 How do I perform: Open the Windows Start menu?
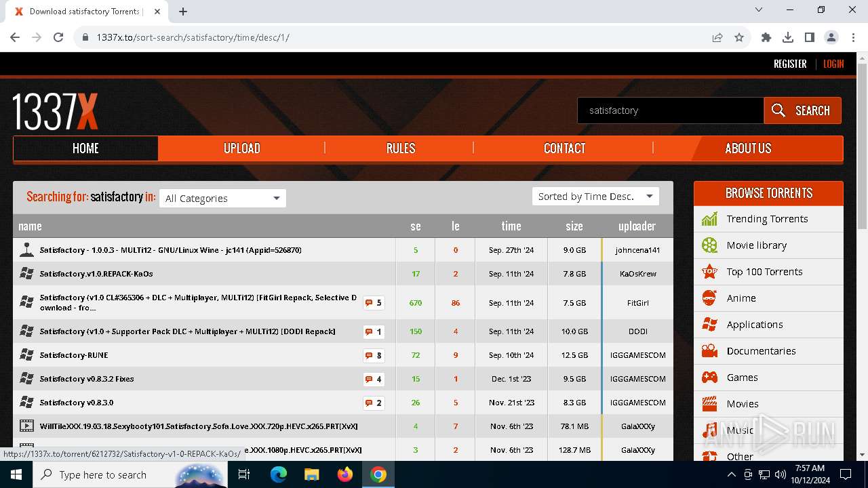click(x=16, y=474)
